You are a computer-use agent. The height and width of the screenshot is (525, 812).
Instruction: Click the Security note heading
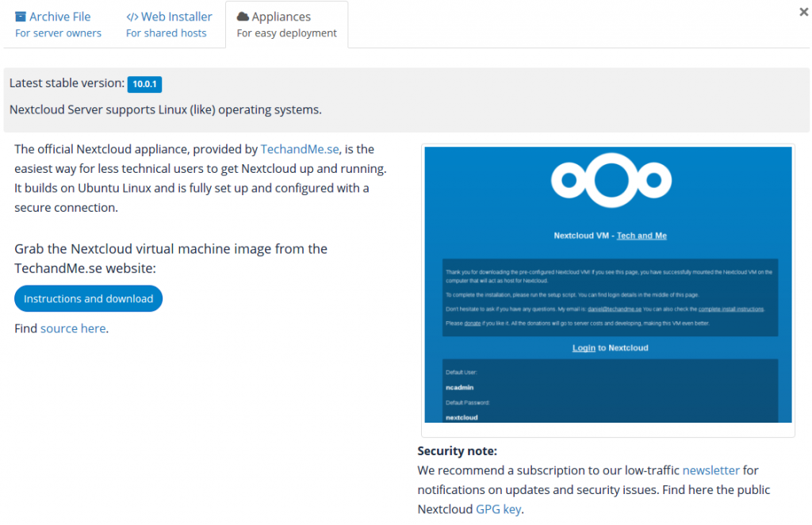pos(458,451)
